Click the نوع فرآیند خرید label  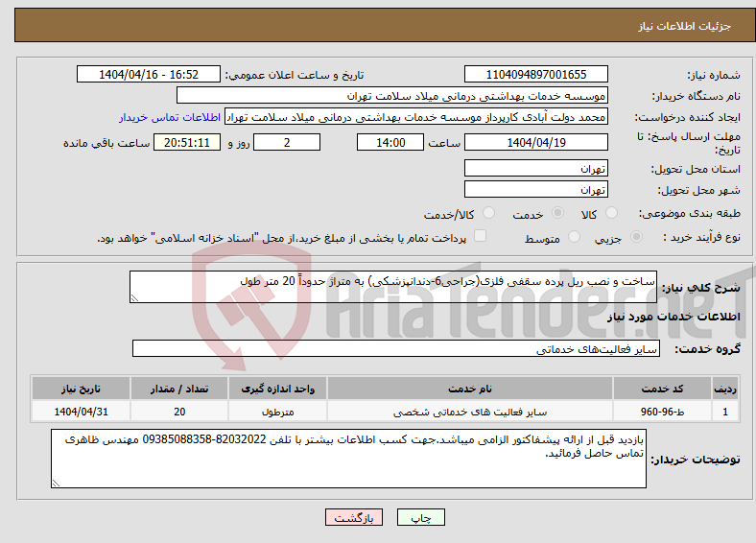(x=701, y=237)
